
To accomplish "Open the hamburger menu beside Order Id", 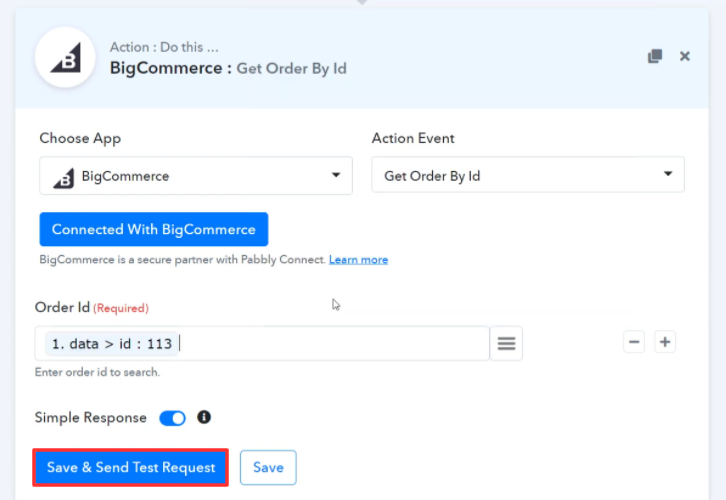I will pyautogui.click(x=506, y=344).
